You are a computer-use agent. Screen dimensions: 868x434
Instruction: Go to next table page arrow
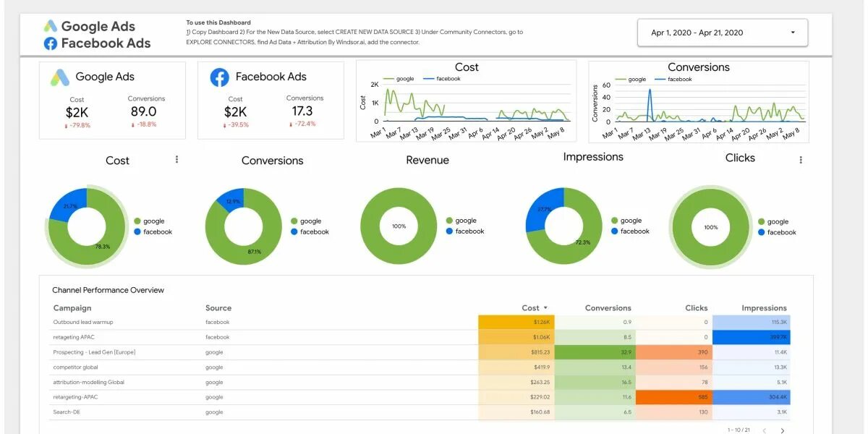(782, 430)
